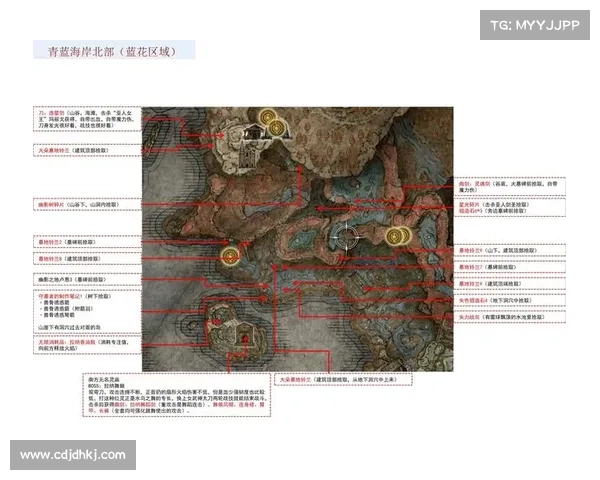The height and width of the screenshot is (480, 600).
Task: Click label 守墓者的制作笔记1（树下拾取）
Action: click(x=75, y=296)
